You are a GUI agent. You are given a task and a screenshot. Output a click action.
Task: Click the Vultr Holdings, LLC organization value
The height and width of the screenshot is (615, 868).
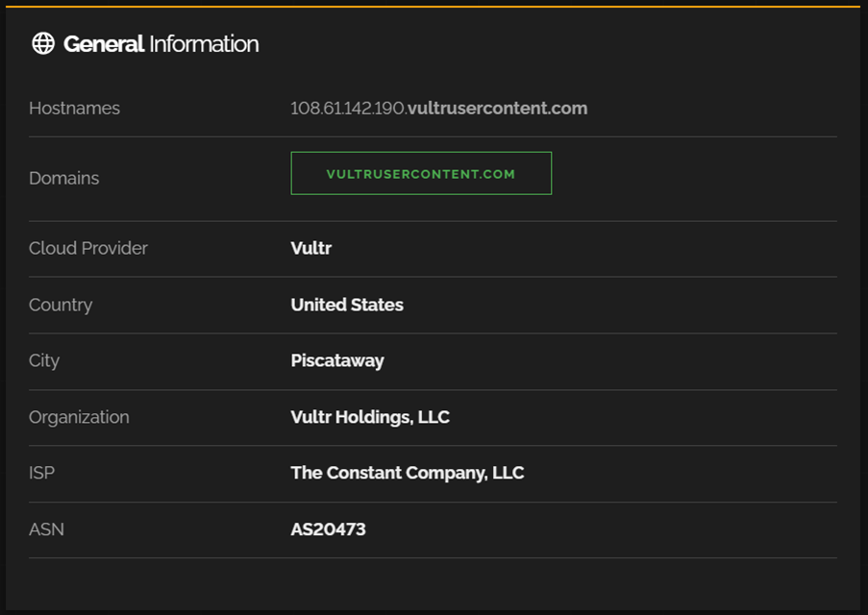click(x=370, y=417)
